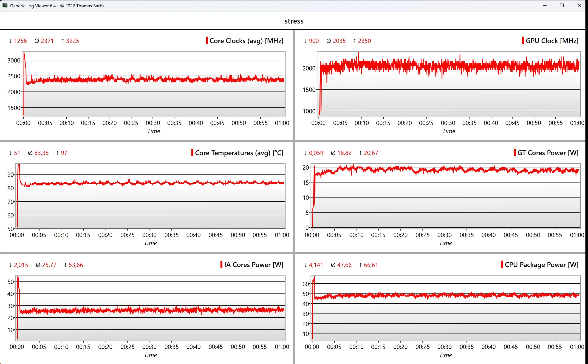The width and height of the screenshot is (588, 364).
Task: Click the red GPU Clock legend swatch
Action: pos(523,40)
